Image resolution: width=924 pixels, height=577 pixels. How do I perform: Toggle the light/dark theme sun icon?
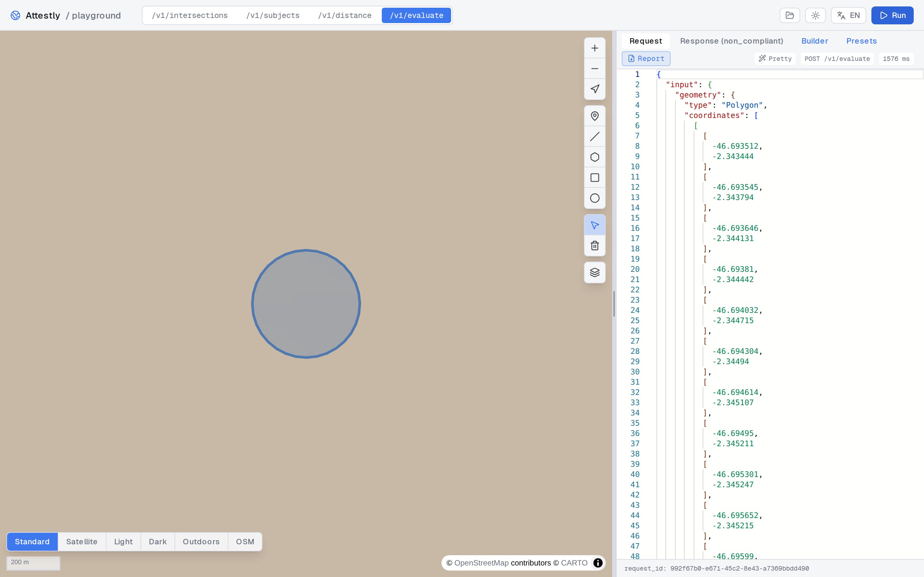815,15
